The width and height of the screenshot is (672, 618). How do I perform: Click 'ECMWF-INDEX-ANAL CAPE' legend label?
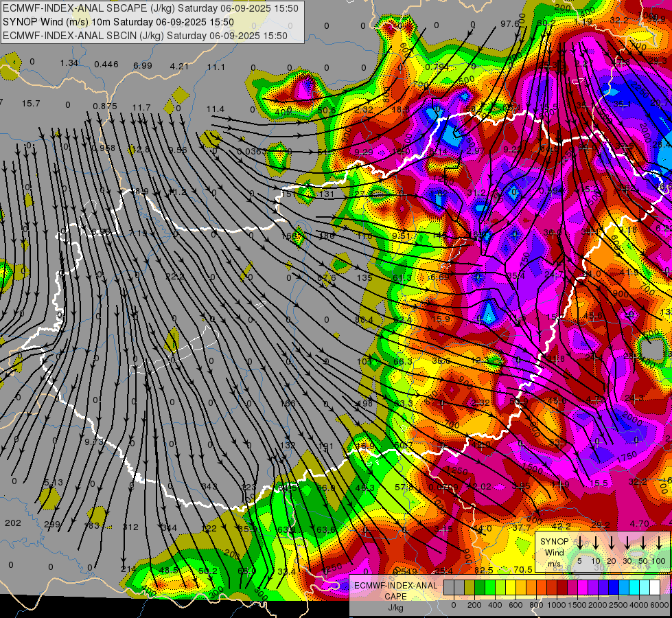(x=395, y=591)
